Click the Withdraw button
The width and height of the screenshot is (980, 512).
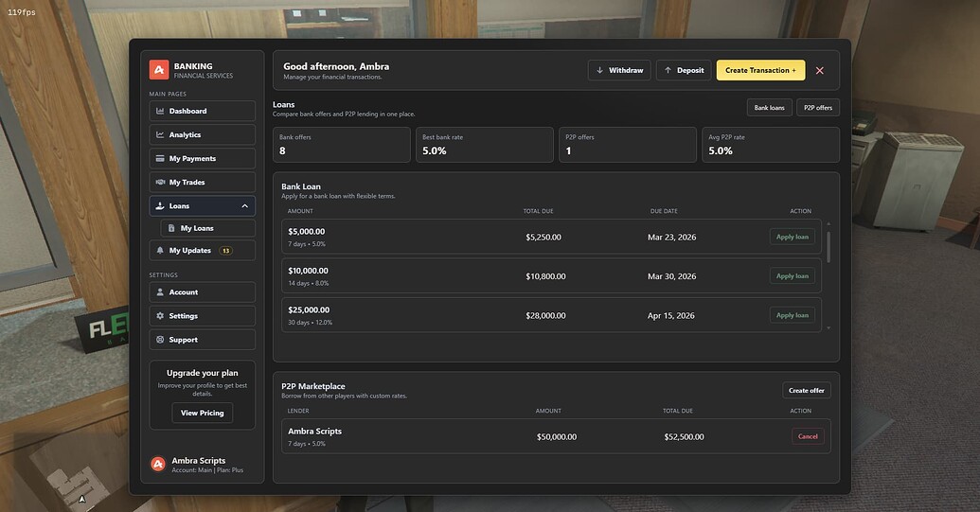coord(619,71)
